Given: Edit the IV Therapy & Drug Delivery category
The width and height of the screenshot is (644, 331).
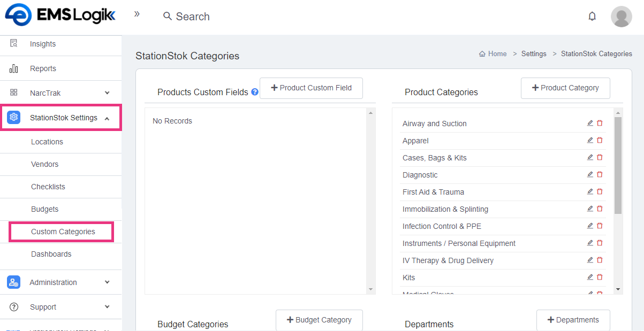Looking at the screenshot, I should pos(590,260).
